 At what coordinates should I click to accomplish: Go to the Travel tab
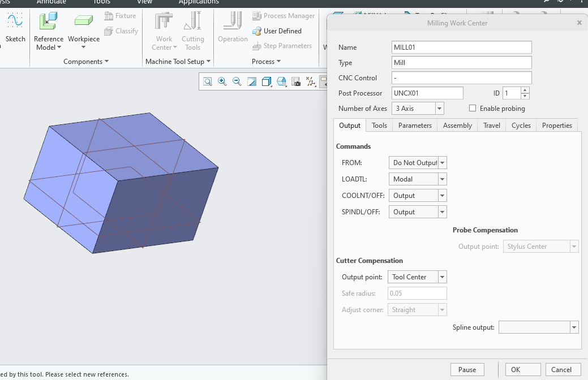click(x=491, y=126)
